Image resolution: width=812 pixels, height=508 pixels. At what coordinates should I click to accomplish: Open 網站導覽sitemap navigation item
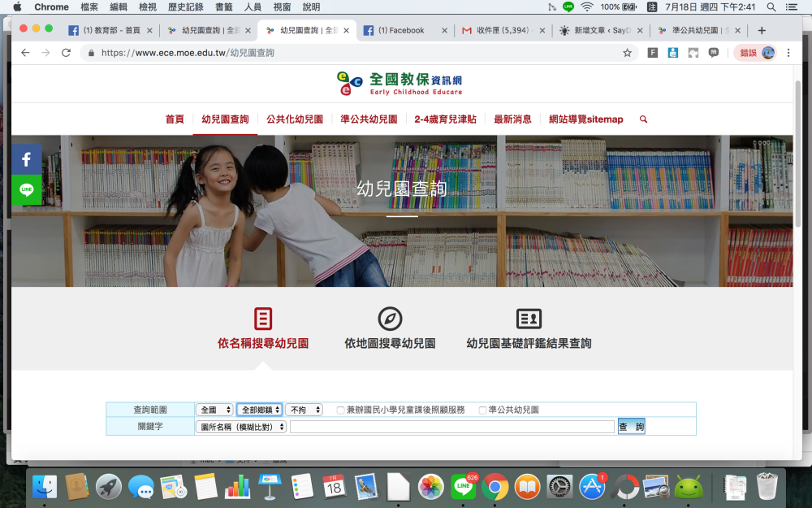(585, 119)
